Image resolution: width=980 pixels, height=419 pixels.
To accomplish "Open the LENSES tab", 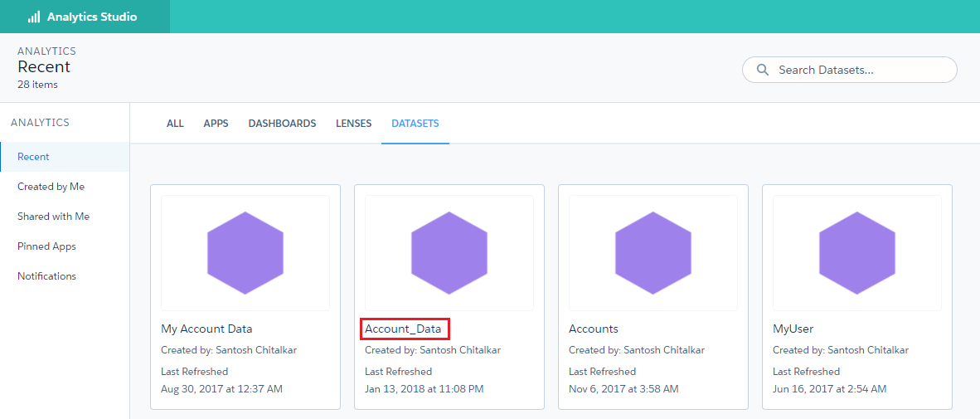I will 354,124.
